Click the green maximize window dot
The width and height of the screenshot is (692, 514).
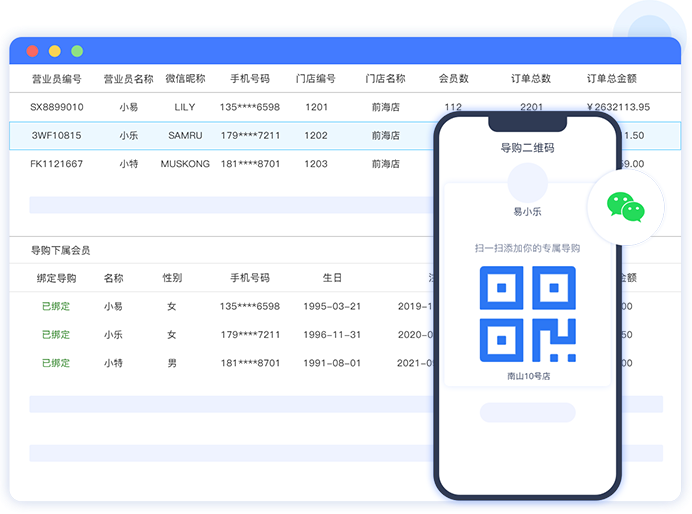tap(77, 51)
